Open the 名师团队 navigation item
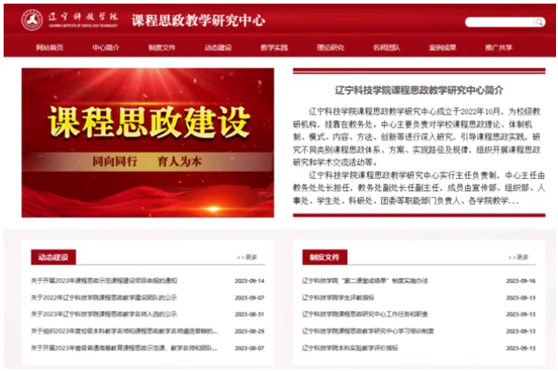 click(386, 48)
